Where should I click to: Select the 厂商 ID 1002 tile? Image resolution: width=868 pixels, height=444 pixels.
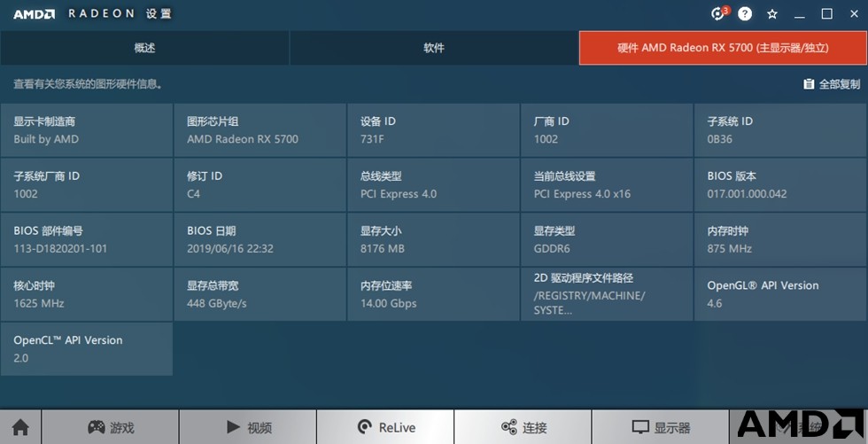pyautogui.click(x=607, y=129)
